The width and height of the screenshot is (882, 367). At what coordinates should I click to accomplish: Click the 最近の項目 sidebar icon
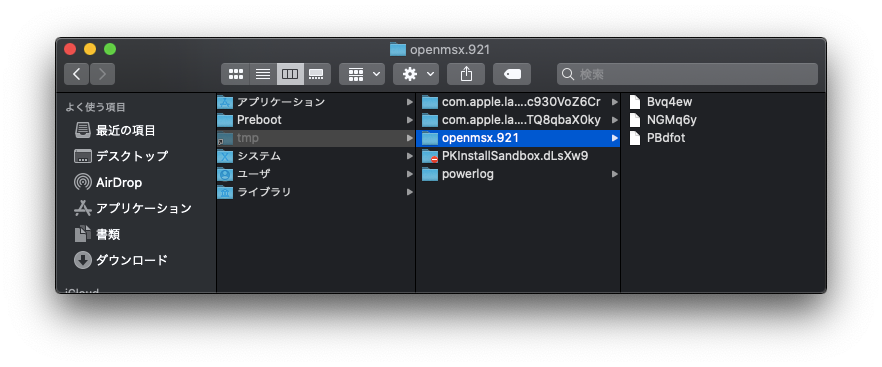point(83,131)
